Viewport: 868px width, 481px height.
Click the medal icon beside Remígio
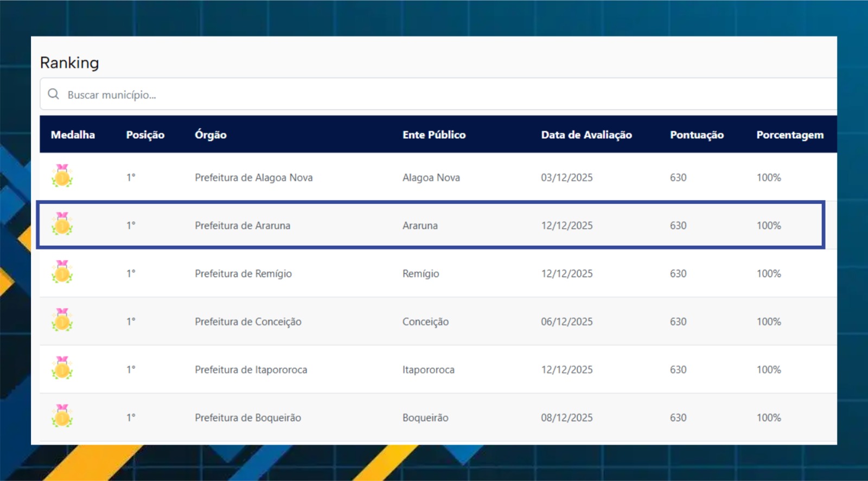[62, 272]
